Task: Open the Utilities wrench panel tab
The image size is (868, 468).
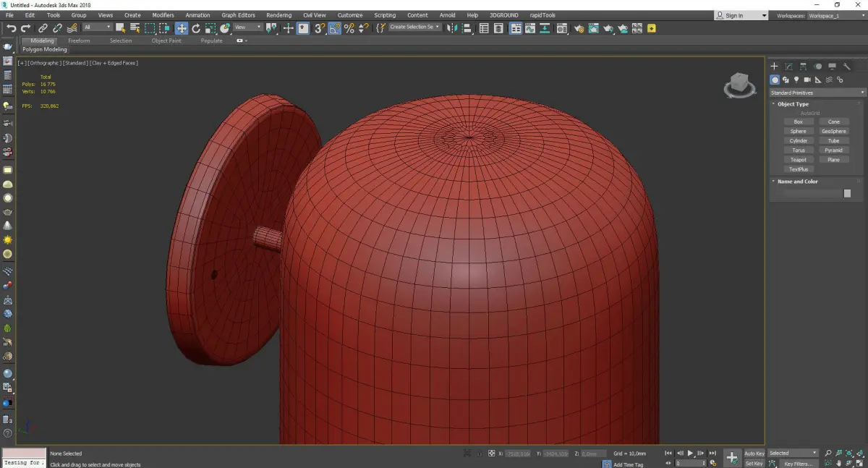Action: pyautogui.click(x=846, y=67)
